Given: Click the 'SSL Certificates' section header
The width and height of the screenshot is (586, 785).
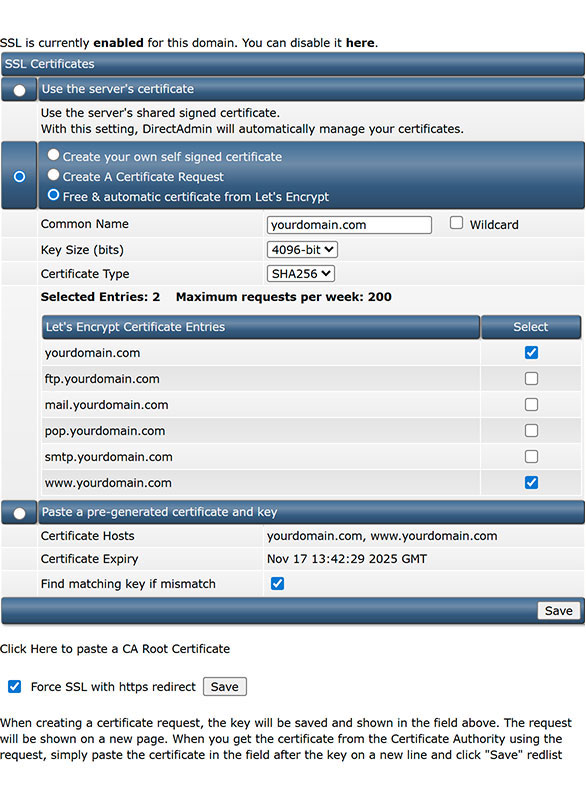Looking at the screenshot, I should tap(293, 64).
